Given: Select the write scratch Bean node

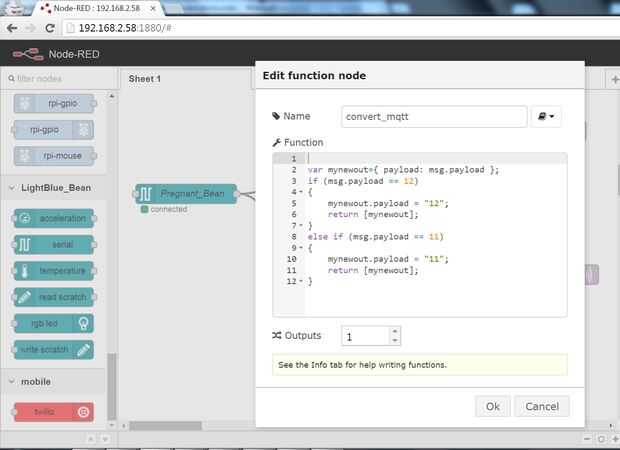Looking at the screenshot, I should click(x=53, y=350).
